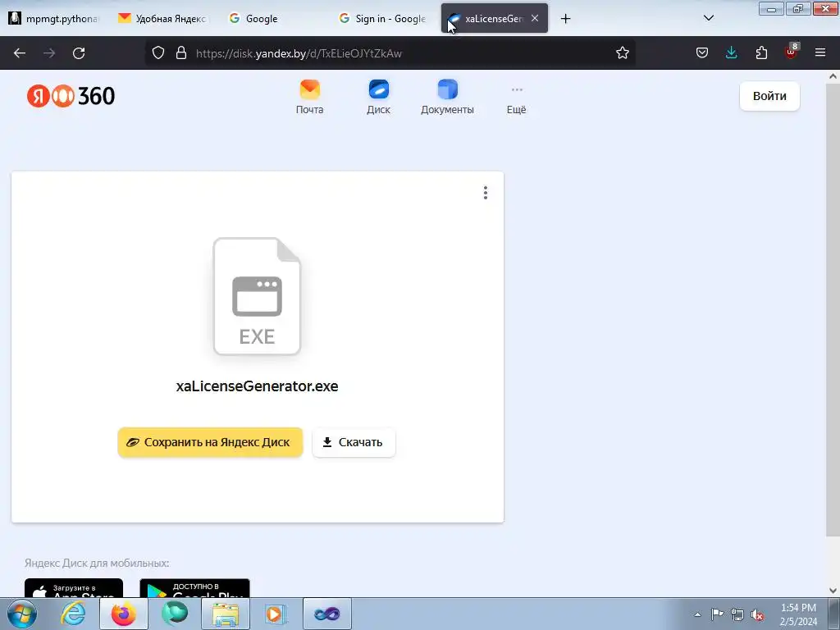Viewport: 840px width, 630px height.
Task: Open the Firefox hamburger menu
Action: click(x=820, y=53)
